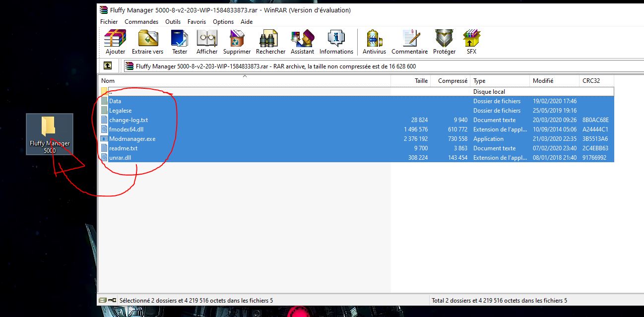Open the Rechercher binoculars icon
The image size is (644, 317).
270,42
